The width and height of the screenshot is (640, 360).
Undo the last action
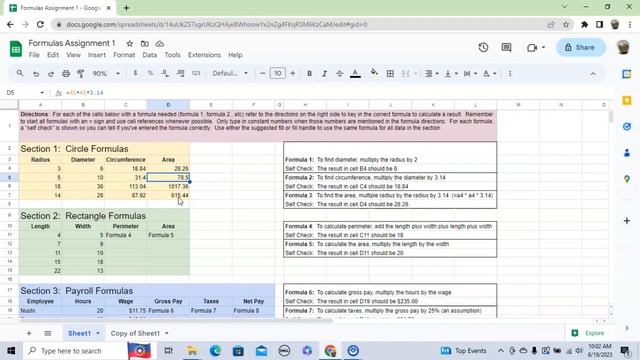(36, 73)
